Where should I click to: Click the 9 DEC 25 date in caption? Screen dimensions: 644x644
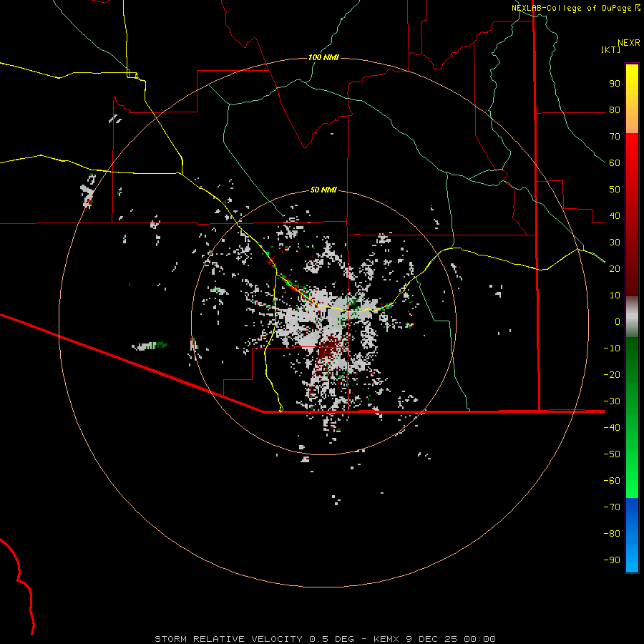[x=431, y=639]
